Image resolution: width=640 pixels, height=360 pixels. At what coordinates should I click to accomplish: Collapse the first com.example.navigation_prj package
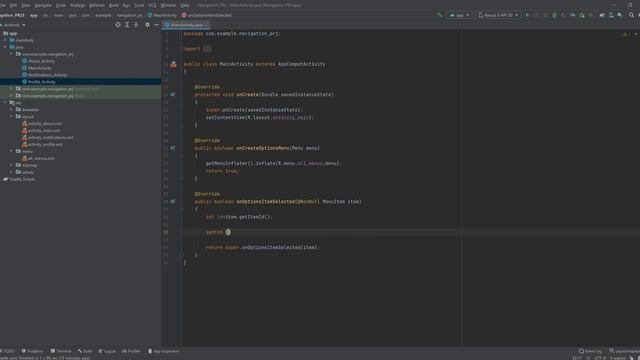tap(11, 54)
